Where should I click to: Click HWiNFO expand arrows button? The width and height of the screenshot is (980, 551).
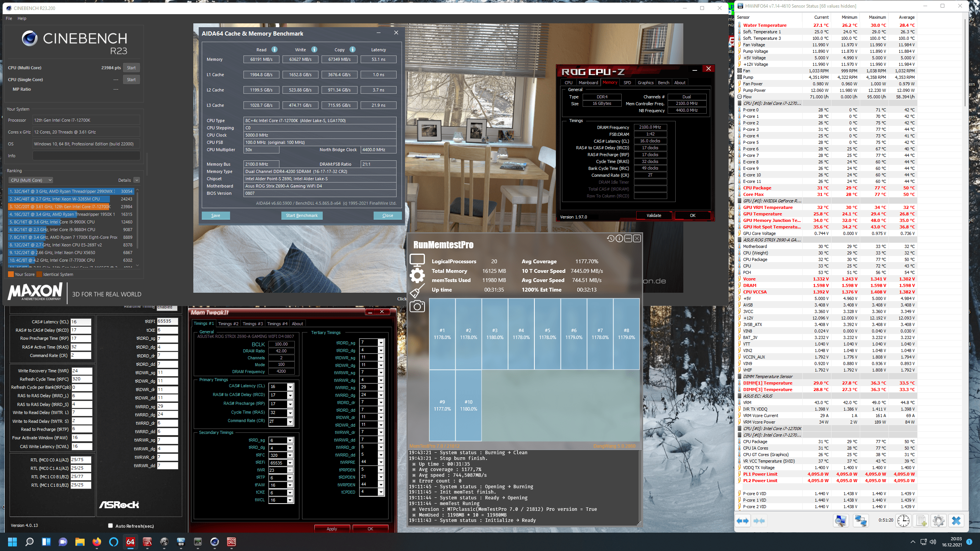point(743,521)
